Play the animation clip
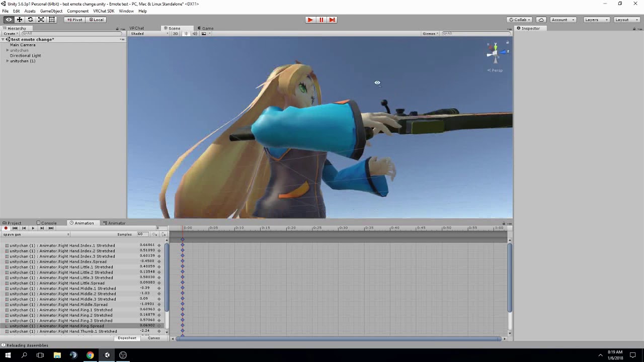This screenshot has height=362, width=644. click(x=33, y=228)
